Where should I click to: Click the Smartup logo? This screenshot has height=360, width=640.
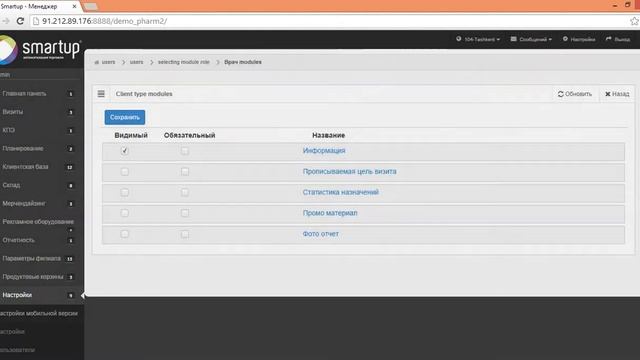coord(41,49)
